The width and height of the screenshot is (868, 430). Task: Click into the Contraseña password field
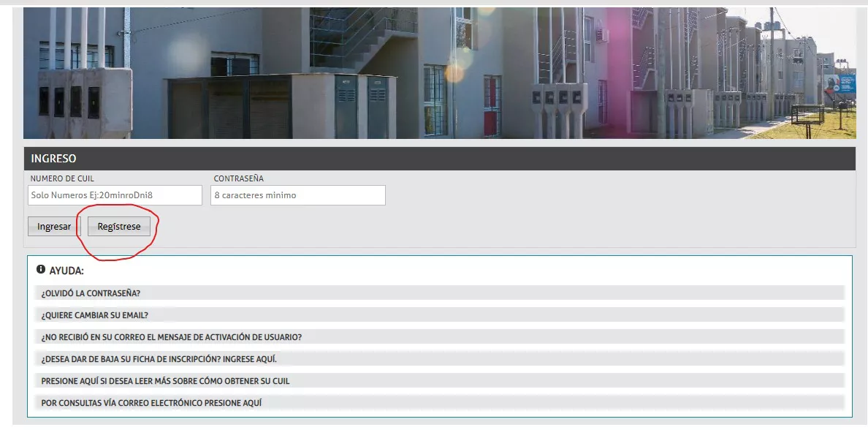point(297,195)
